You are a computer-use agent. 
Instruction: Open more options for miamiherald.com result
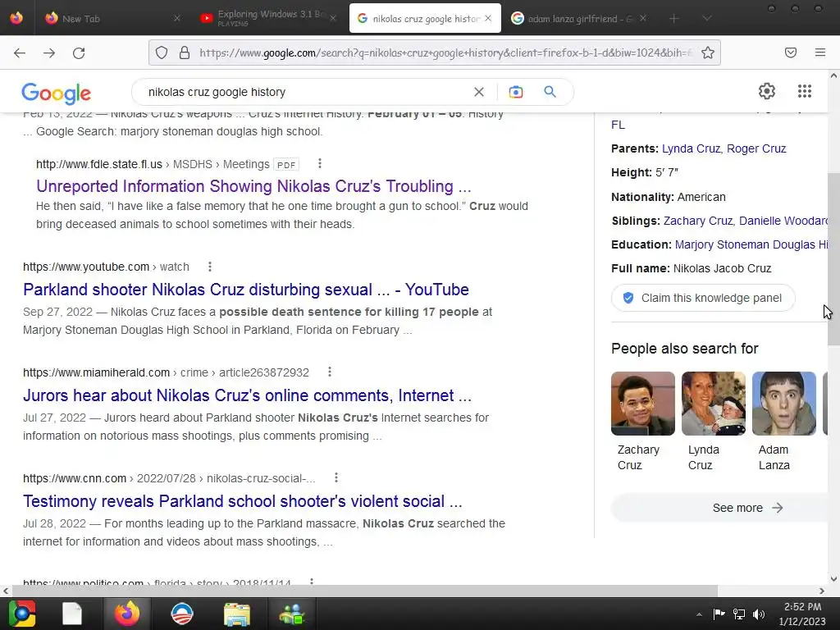click(330, 372)
